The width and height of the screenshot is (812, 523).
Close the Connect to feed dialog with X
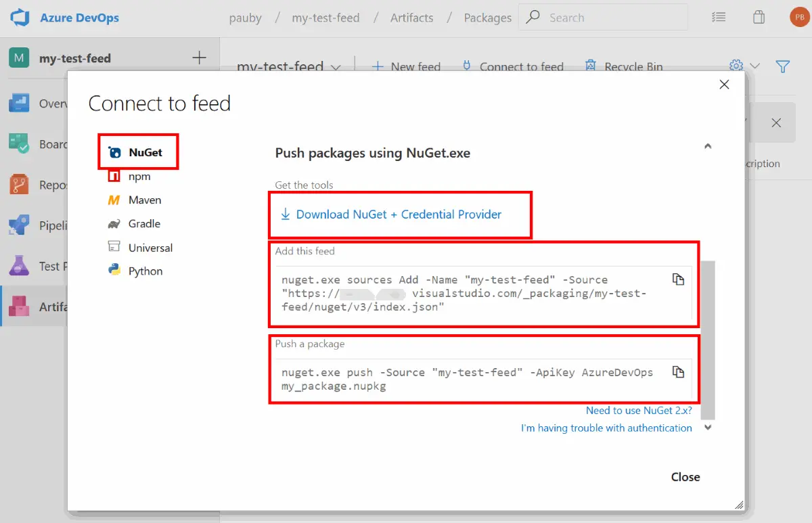coord(724,85)
